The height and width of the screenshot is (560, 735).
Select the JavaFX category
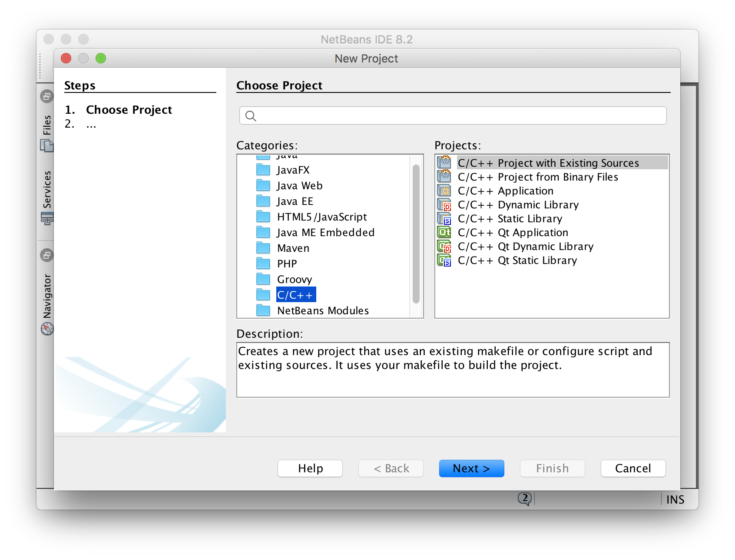(293, 170)
